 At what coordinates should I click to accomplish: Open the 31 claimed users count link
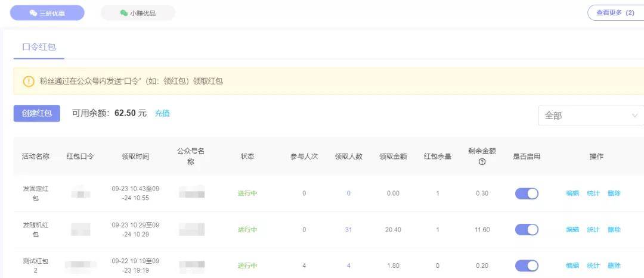tap(348, 230)
